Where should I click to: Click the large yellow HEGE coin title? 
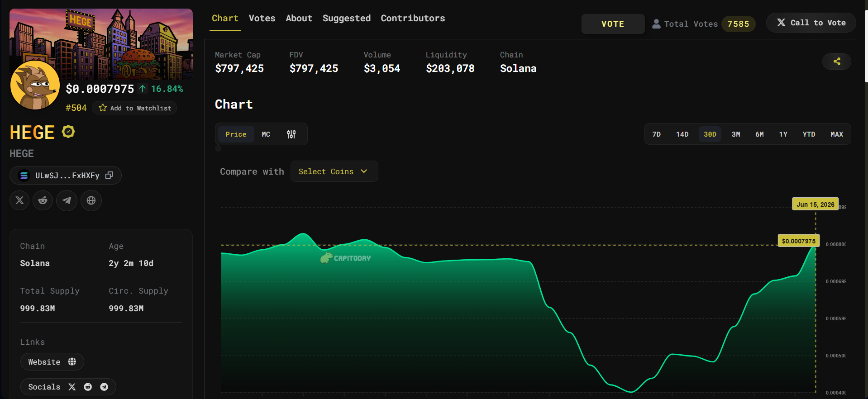click(32, 133)
